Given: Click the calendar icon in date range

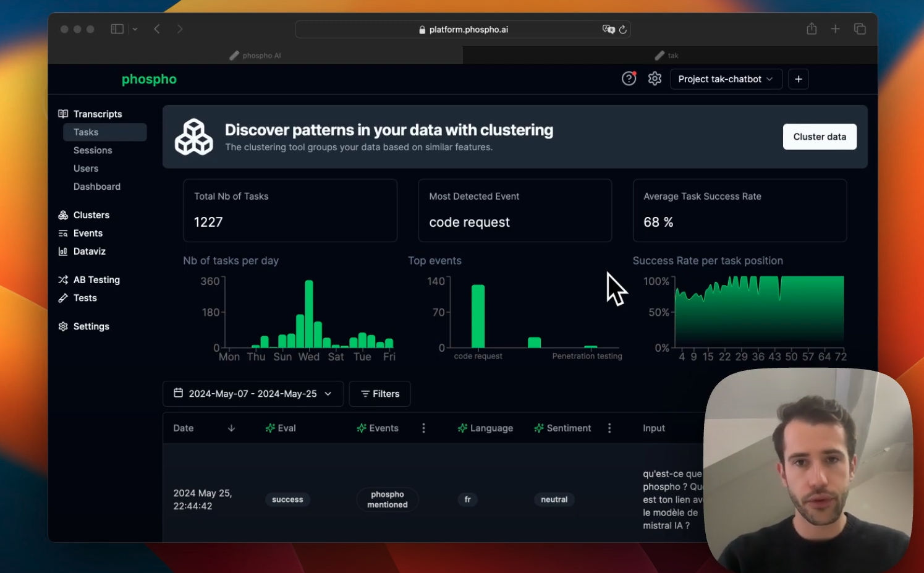Looking at the screenshot, I should point(178,393).
